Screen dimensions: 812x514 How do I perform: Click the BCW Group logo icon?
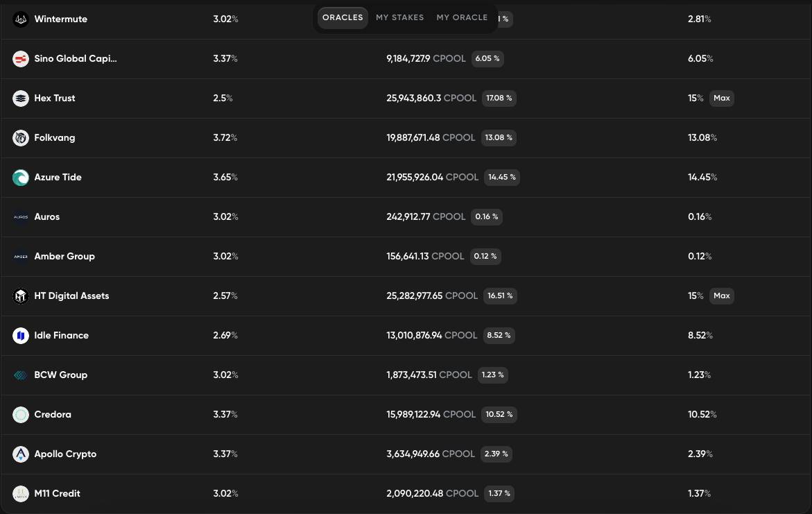pos(21,375)
